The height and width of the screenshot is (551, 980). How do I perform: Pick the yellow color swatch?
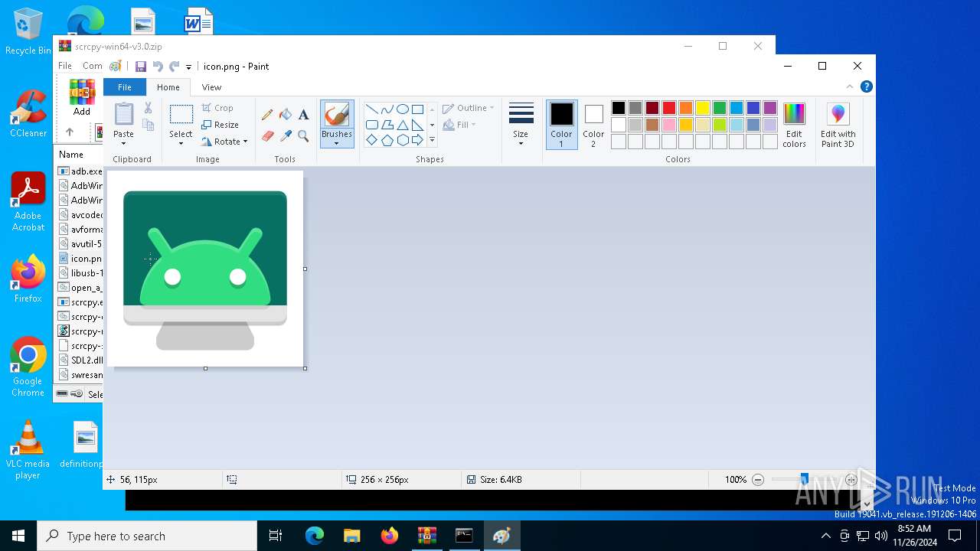coord(703,108)
